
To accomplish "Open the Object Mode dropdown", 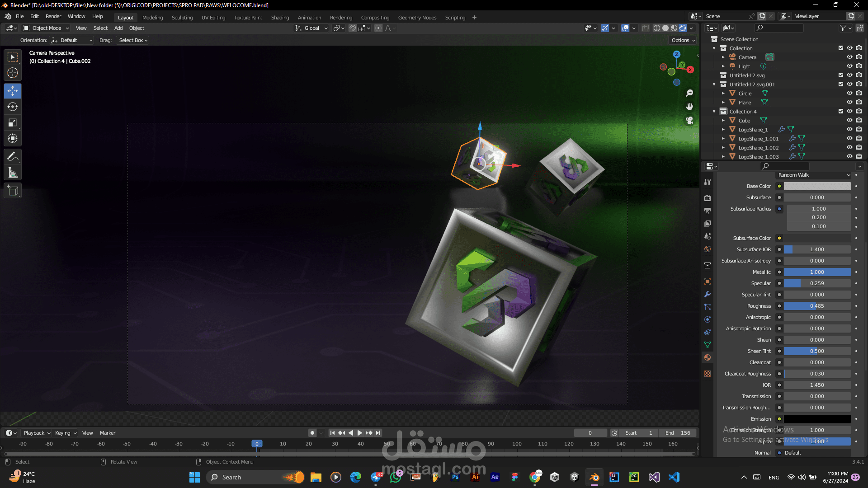I will click(46, 28).
